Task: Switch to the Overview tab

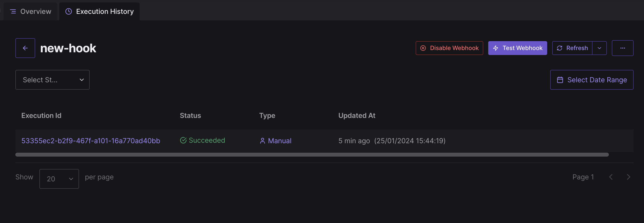Action: tap(30, 11)
